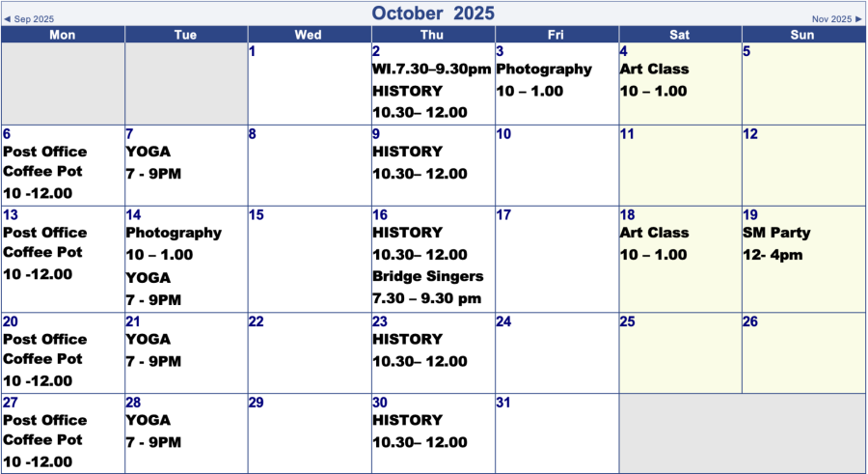Click date number 31

pos(503,403)
